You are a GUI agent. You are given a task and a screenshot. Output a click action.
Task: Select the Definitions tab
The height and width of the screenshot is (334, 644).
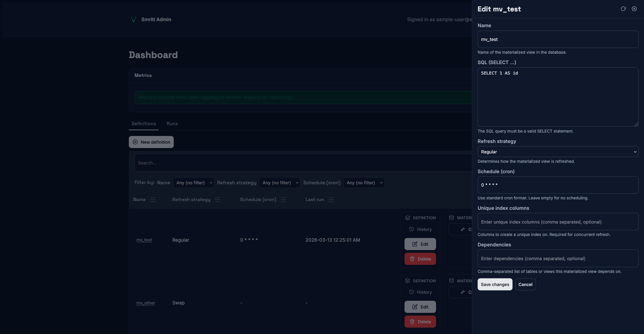tap(144, 124)
